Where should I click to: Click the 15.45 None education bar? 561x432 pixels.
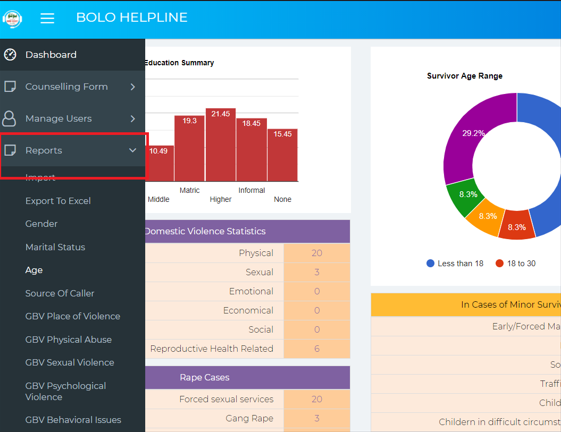point(283,155)
